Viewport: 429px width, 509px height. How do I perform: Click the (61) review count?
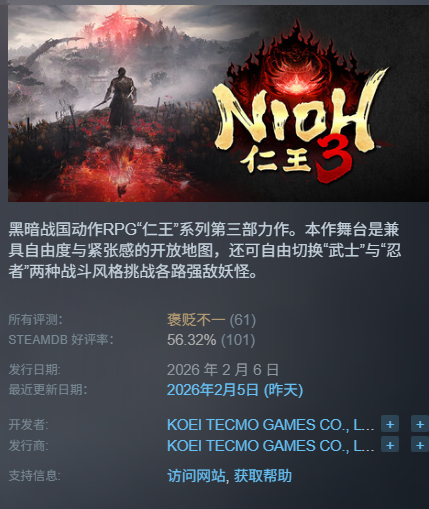[x=243, y=320]
